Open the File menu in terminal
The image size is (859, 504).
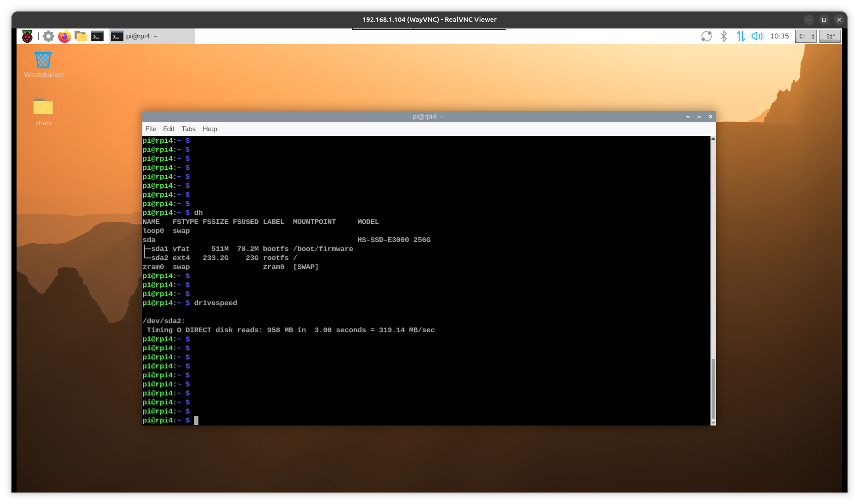pyautogui.click(x=151, y=129)
